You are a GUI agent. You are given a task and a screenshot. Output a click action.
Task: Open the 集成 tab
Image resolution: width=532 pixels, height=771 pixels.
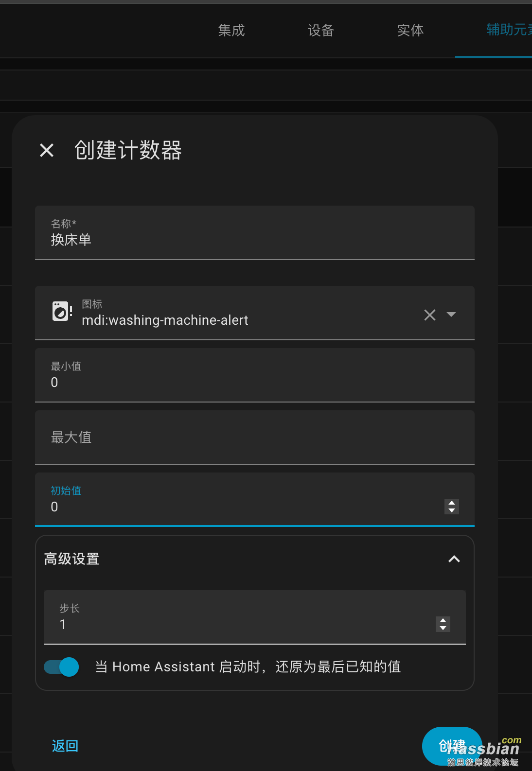[231, 30]
